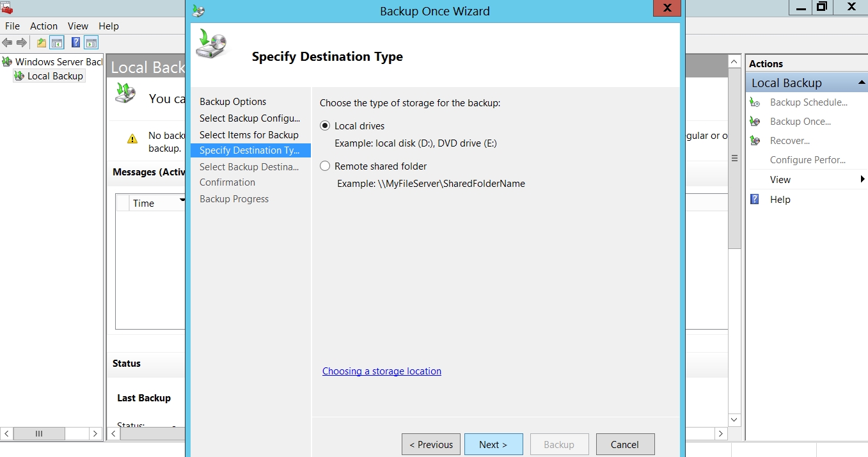Screen dimensions: 868x457
Task: Go to the Backup Options wizard step
Action: pyautogui.click(x=233, y=102)
